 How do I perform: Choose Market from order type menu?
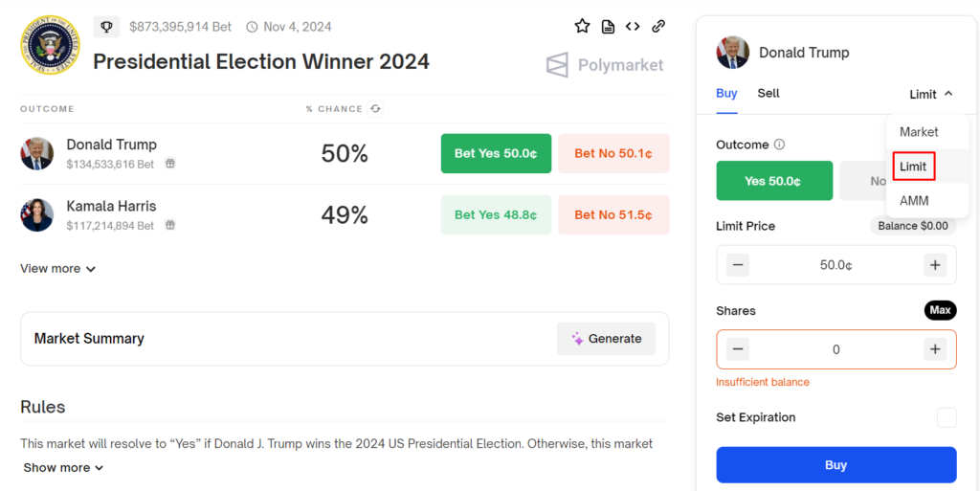pos(919,132)
